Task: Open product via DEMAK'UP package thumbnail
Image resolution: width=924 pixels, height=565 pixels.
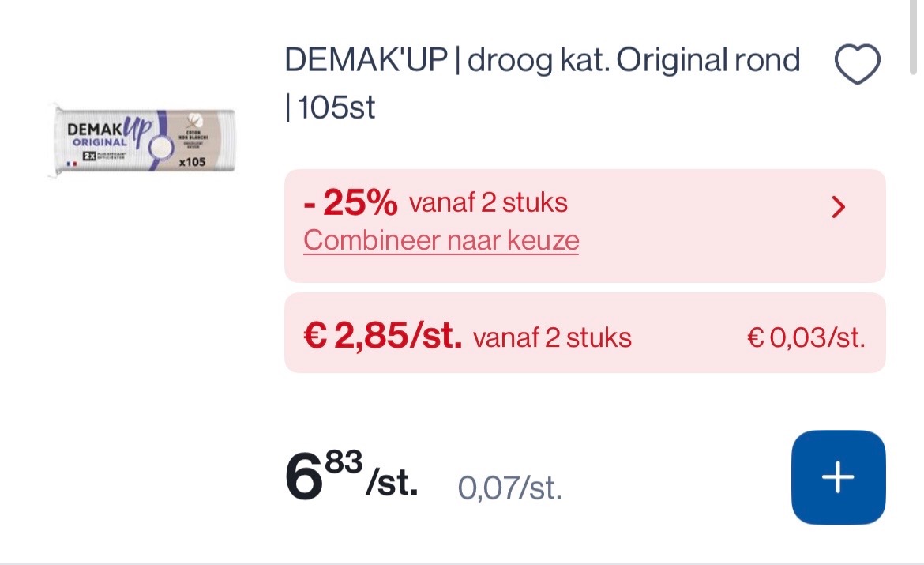Action: 144,141
